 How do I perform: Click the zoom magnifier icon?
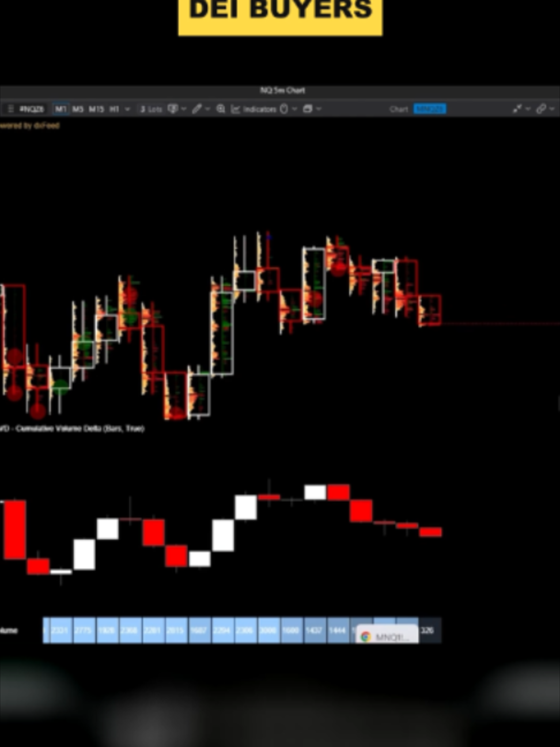click(x=221, y=109)
